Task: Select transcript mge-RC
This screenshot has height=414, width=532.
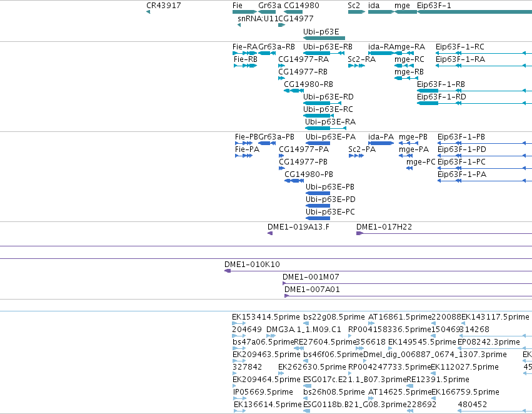Action: (x=409, y=59)
